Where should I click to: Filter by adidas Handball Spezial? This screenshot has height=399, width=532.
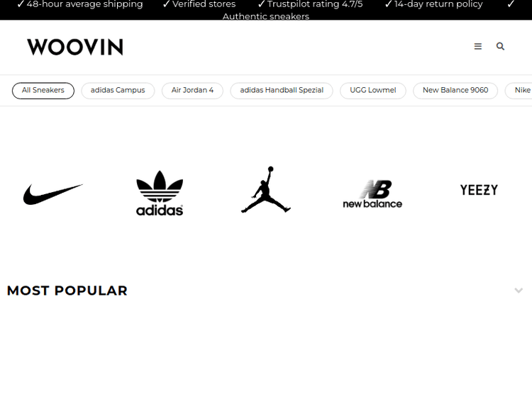(282, 91)
